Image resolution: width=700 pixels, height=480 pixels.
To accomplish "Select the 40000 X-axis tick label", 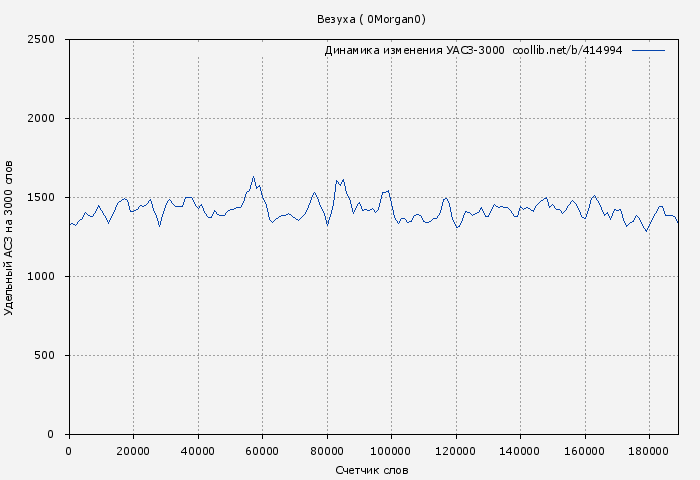I will tap(198, 452).
